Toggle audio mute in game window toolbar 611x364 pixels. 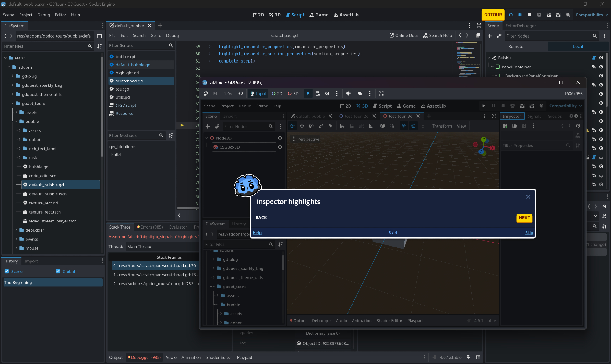(x=348, y=93)
